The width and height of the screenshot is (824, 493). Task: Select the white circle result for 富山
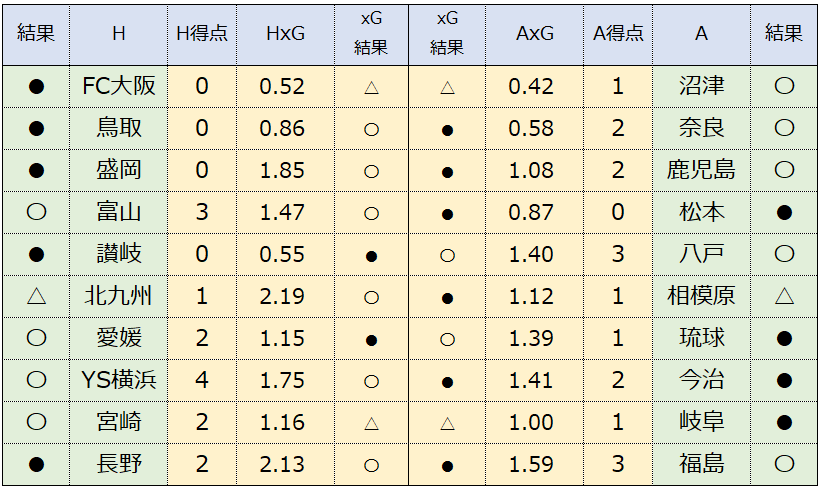coord(36,212)
